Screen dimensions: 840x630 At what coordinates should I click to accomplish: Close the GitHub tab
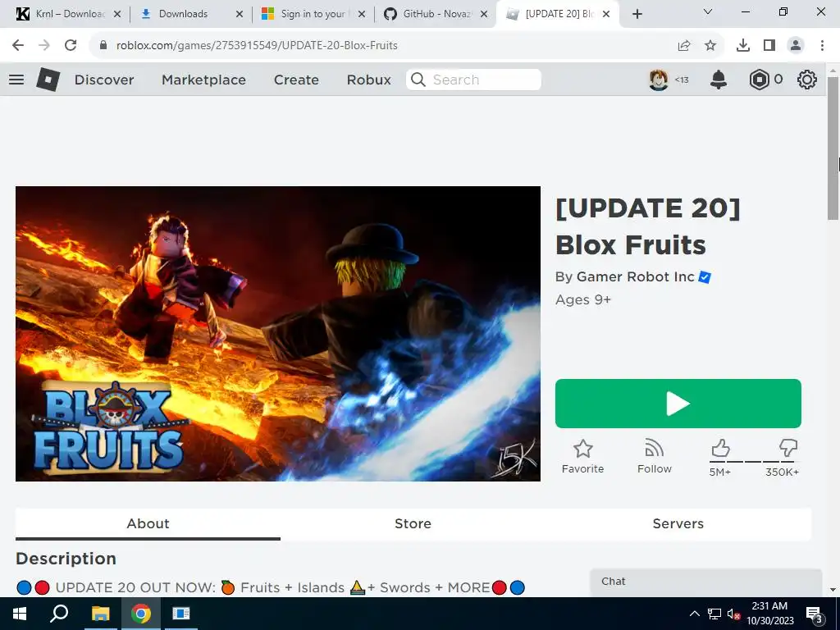[x=484, y=14]
